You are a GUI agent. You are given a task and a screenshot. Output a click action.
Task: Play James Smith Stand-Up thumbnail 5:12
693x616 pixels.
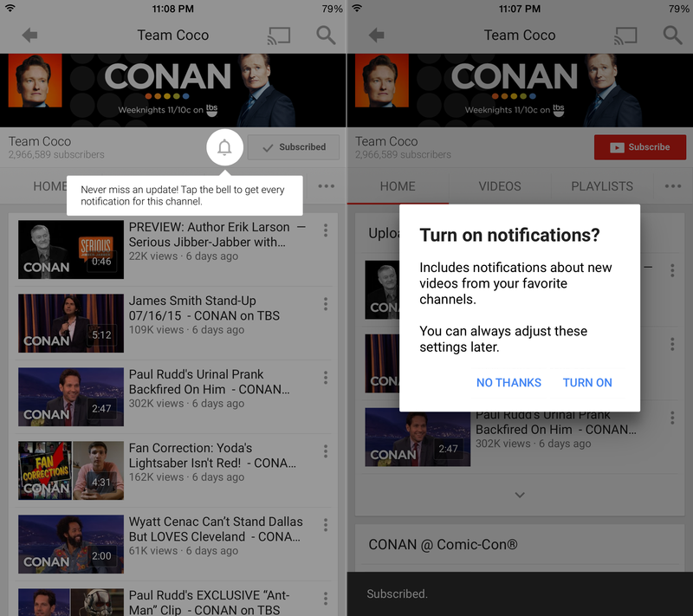tap(71, 323)
